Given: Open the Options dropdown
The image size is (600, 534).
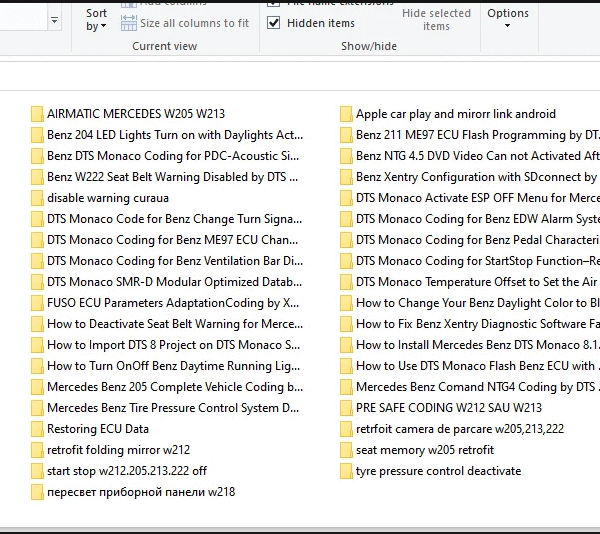Looking at the screenshot, I should (508, 18).
